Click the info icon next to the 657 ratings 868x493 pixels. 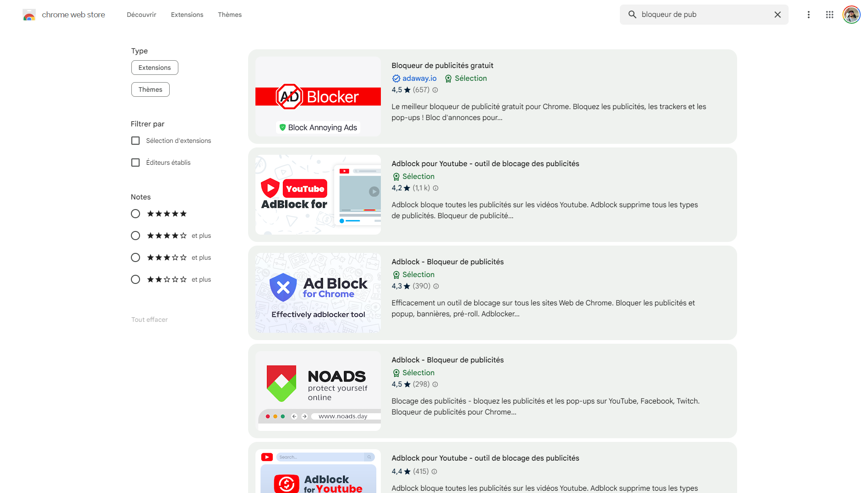435,90
